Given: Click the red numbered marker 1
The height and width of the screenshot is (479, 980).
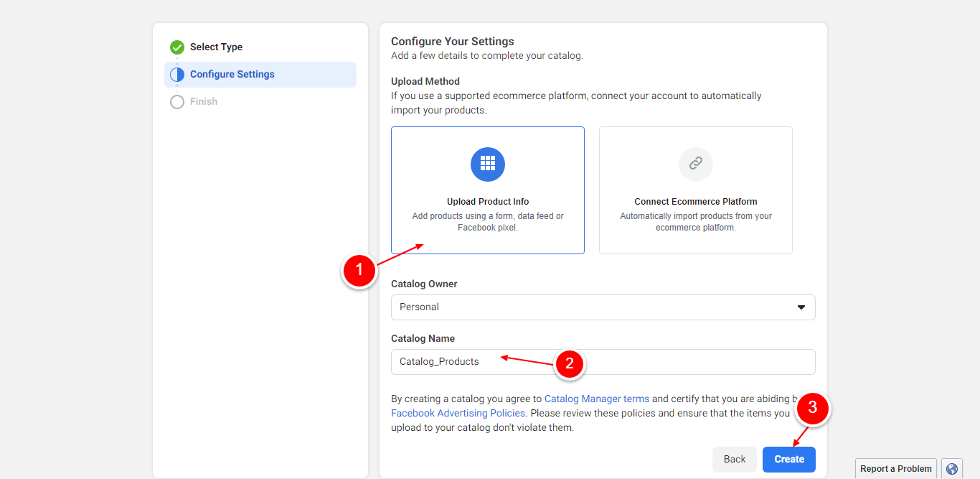Looking at the screenshot, I should pyautogui.click(x=359, y=271).
